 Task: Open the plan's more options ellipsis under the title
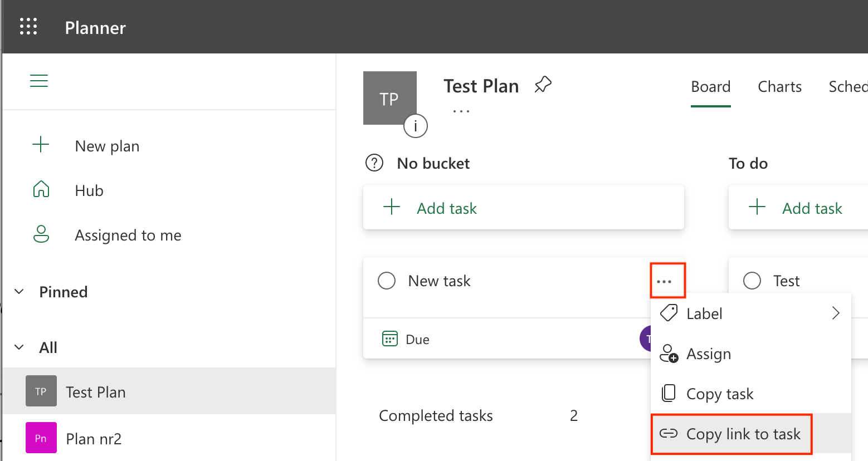tap(461, 111)
